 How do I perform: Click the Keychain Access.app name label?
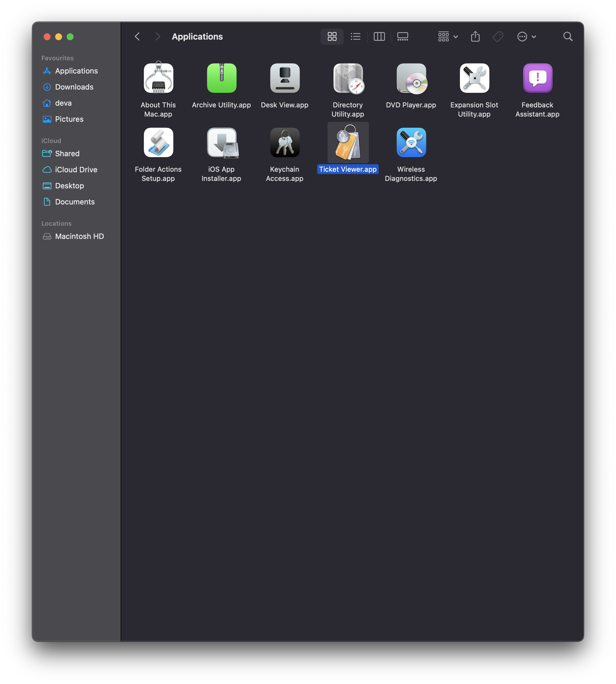tap(285, 174)
